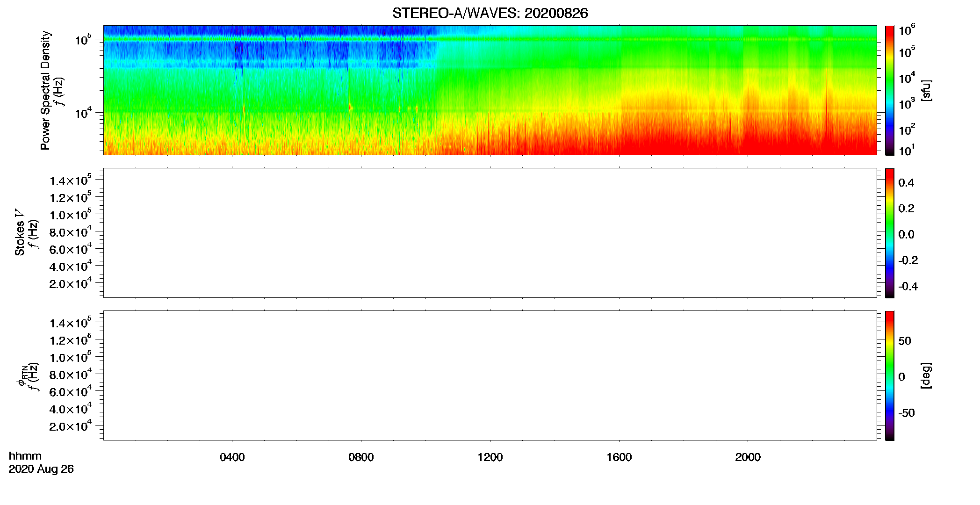Click the "2000" time tick label
This screenshot has width=980, height=505.
click(x=748, y=457)
